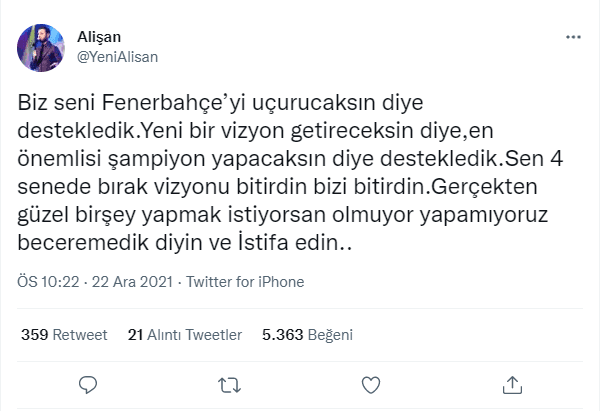Open the Alişan display name link
602x411 pixels.
98,37
